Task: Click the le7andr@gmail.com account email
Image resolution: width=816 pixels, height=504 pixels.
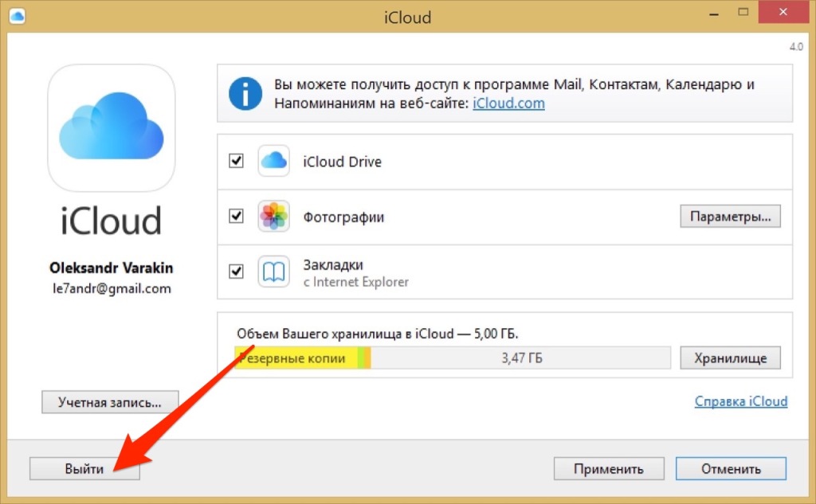Action: click(112, 289)
